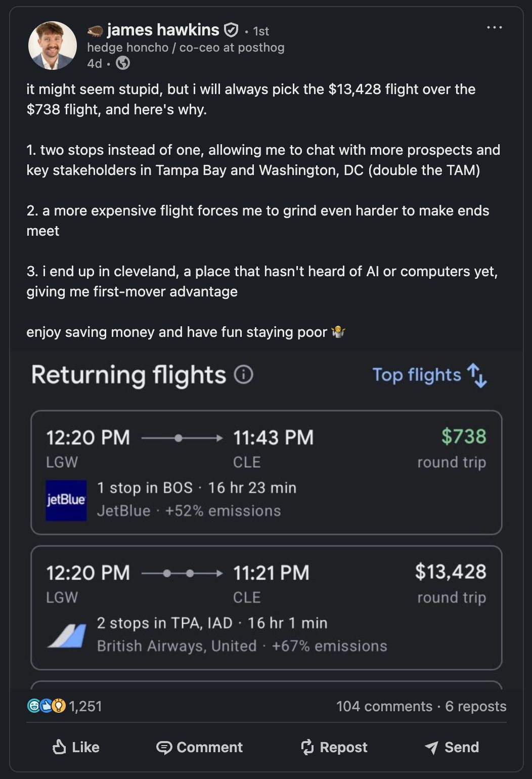Click the JetBlue airline logo
The image size is (532, 779).
pyautogui.click(x=66, y=500)
